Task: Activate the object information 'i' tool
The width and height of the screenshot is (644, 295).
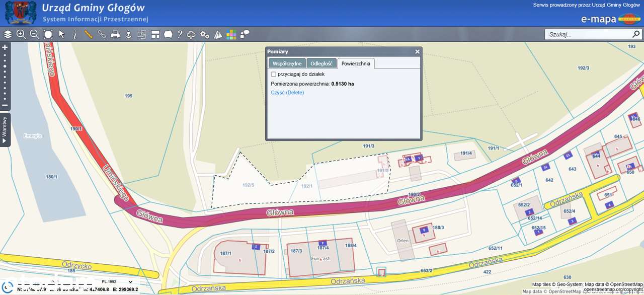Action: click(75, 34)
